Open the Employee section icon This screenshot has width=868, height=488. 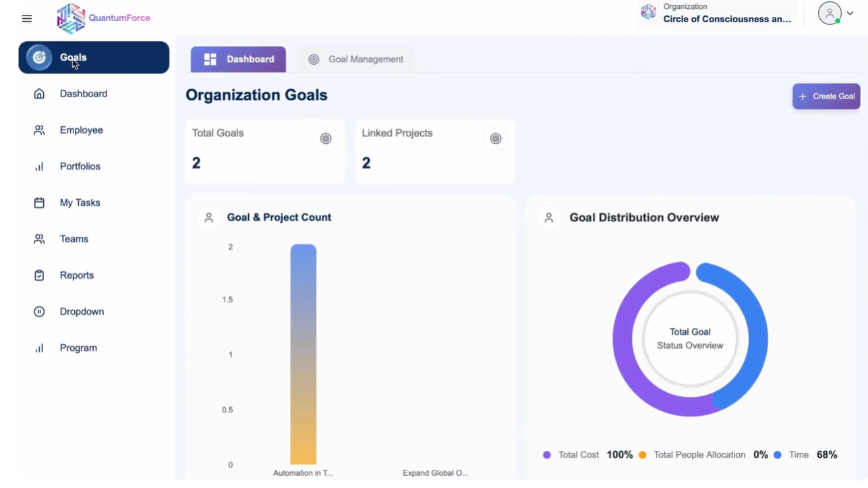(40, 130)
